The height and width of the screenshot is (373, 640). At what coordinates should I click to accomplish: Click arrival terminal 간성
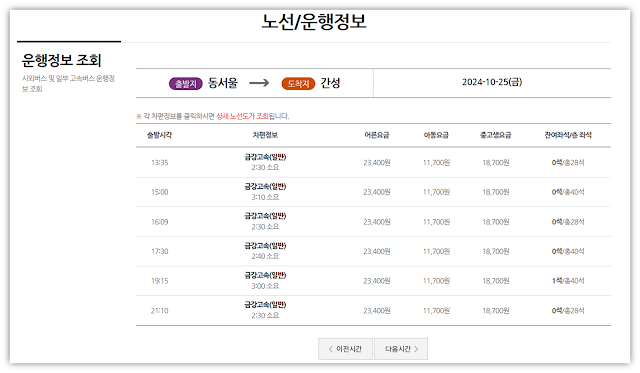pos(330,83)
